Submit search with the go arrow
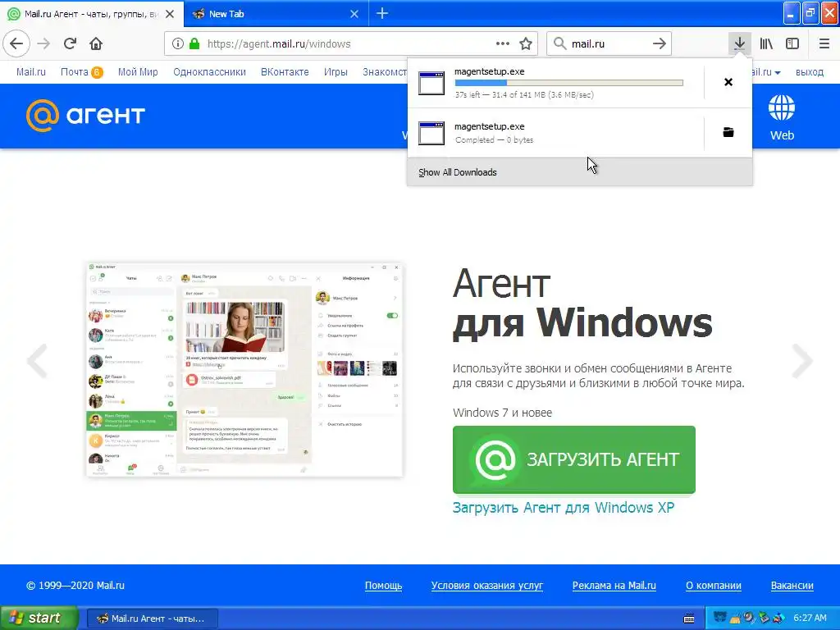The width and height of the screenshot is (840, 630). tap(660, 43)
